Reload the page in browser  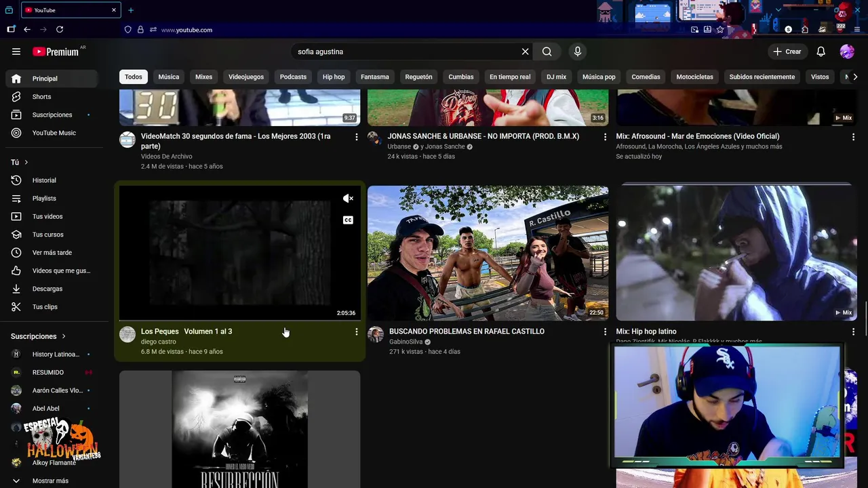[x=60, y=30]
